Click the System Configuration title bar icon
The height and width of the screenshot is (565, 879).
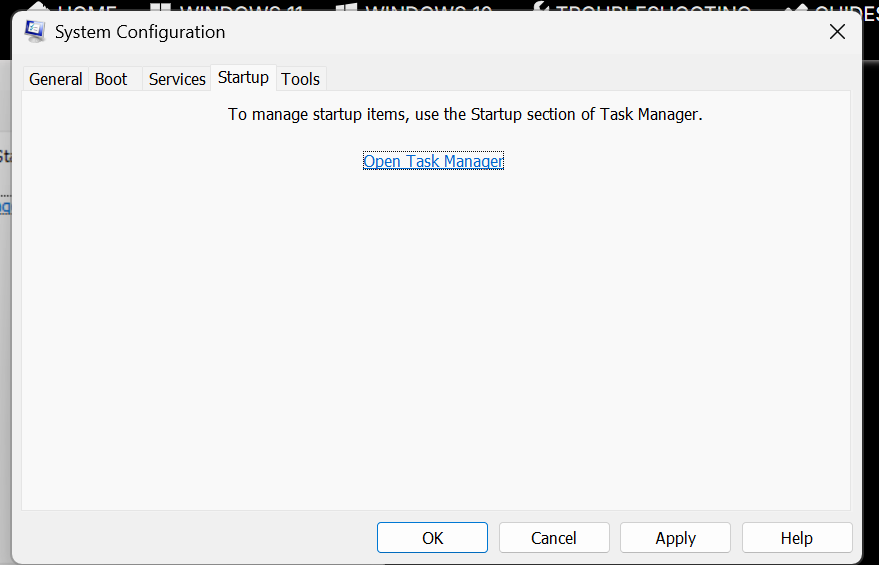tap(35, 31)
